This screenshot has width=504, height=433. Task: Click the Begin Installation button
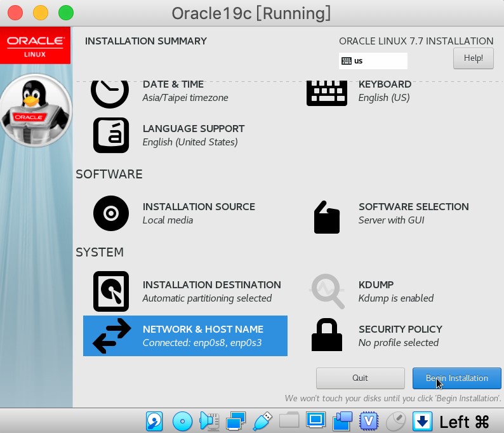pyautogui.click(x=457, y=378)
